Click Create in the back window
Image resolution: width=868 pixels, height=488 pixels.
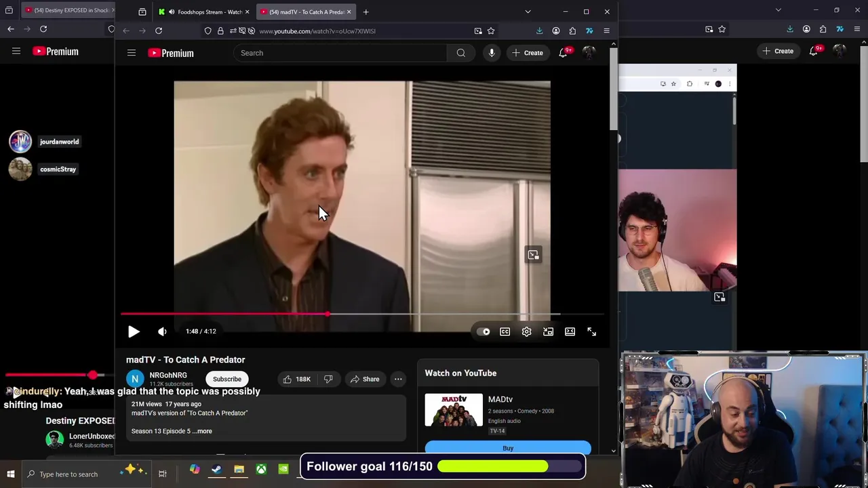[777, 51]
